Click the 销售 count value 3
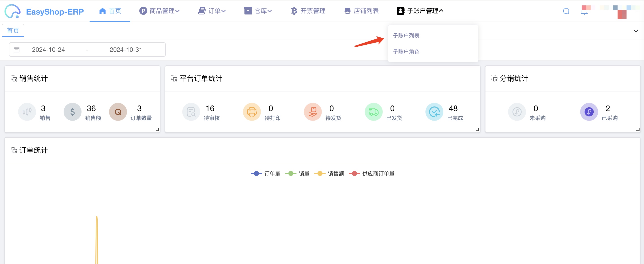Image resolution: width=644 pixels, height=264 pixels. pyautogui.click(x=43, y=108)
